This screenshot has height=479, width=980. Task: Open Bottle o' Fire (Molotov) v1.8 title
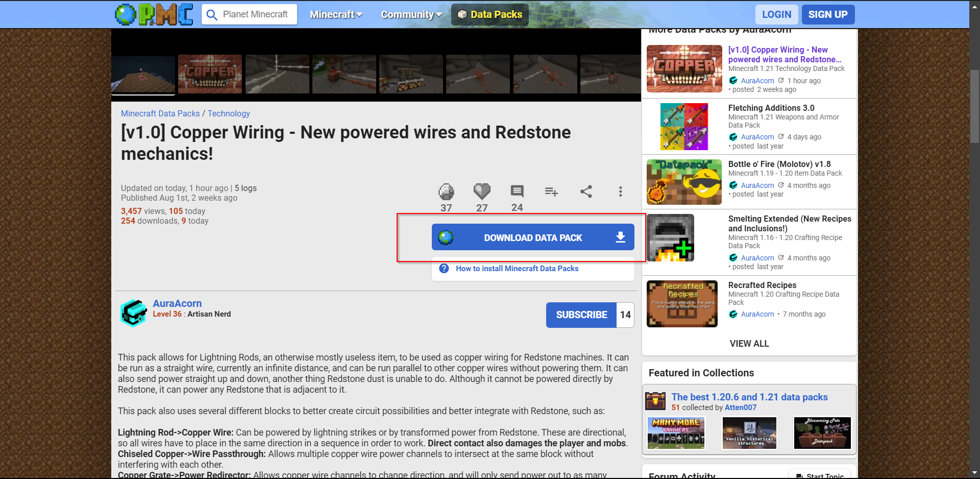pos(779,164)
